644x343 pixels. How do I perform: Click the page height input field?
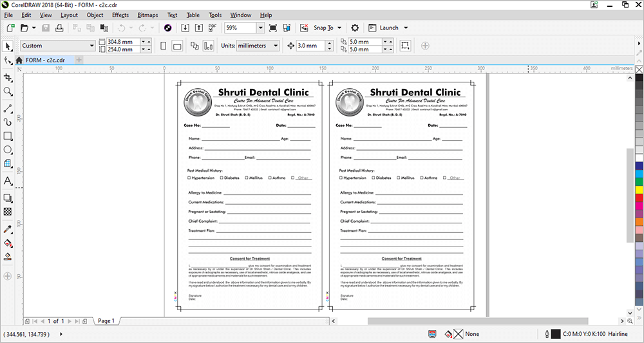[123, 50]
